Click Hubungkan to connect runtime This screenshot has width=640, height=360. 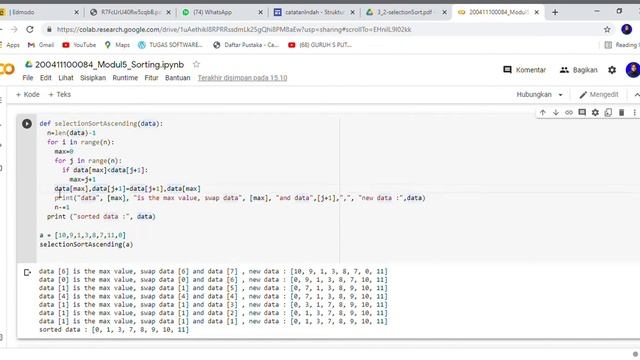pos(534,94)
